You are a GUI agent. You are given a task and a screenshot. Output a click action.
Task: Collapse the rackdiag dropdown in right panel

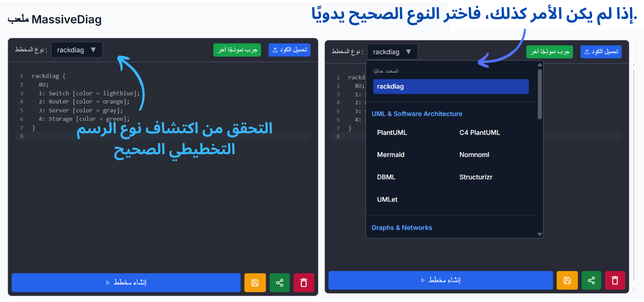(392, 52)
